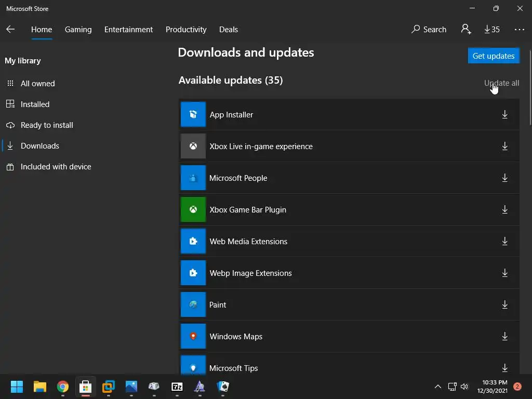The height and width of the screenshot is (399, 532).
Task: Download Xbox Live in-game experience update
Action: tap(504, 146)
